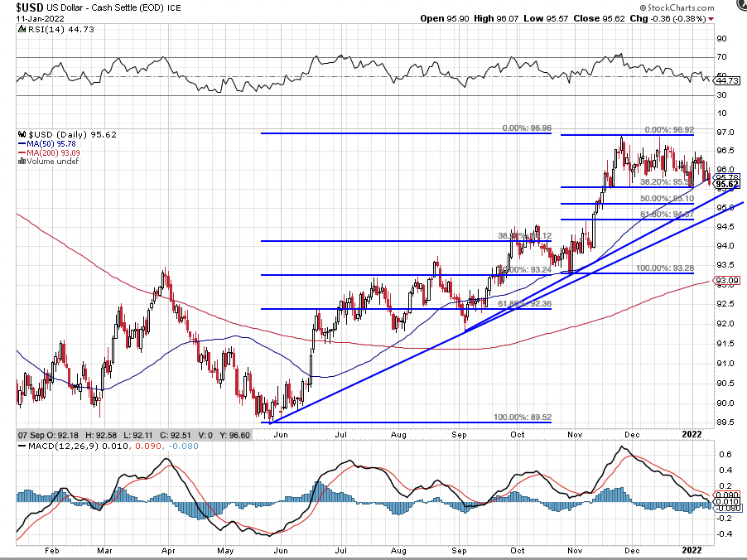Click the blue -0.080 histogram value in MACD label
This screenshot has height=560, width=747.
[x=183, y=446]
